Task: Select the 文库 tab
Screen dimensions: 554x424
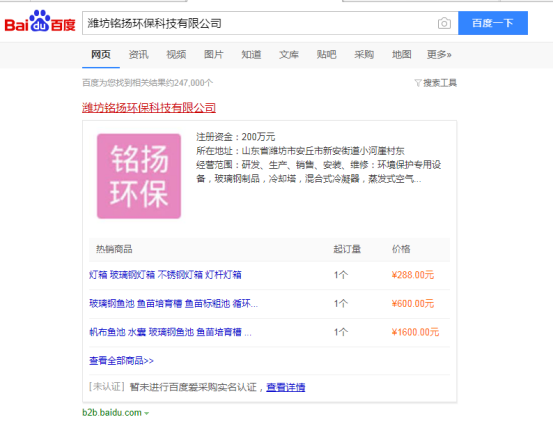Action: (289, 54)
